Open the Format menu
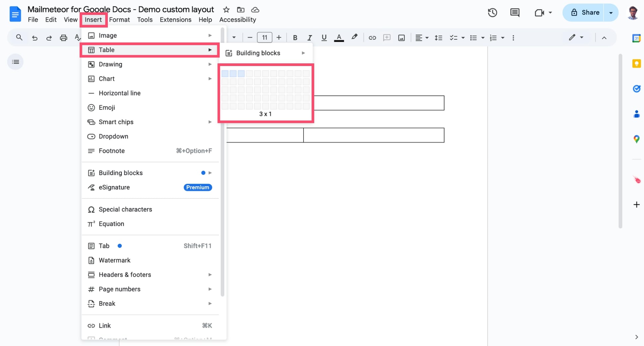This screenshot has height=346, width=644. pos(119,20)
